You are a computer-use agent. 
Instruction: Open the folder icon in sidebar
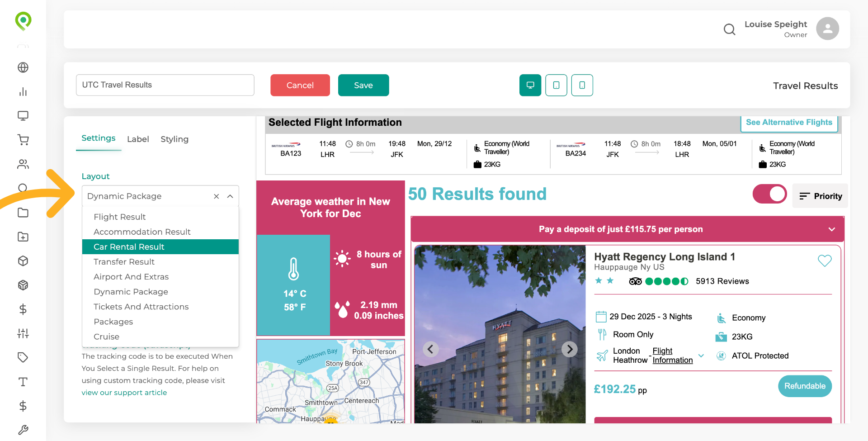point(23,213)
